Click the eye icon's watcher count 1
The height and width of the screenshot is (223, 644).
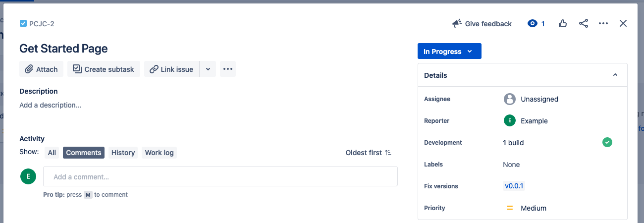[543, 24]
